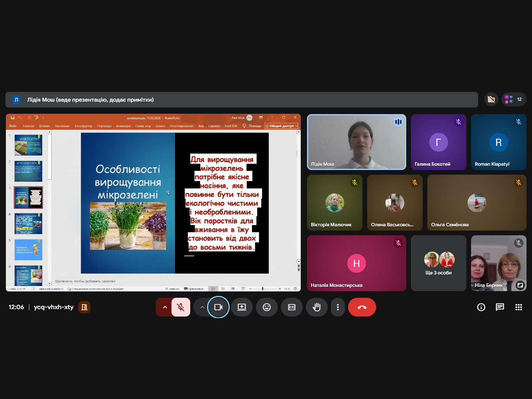Click the Present now screen share icon

click(x=242, y=307)
